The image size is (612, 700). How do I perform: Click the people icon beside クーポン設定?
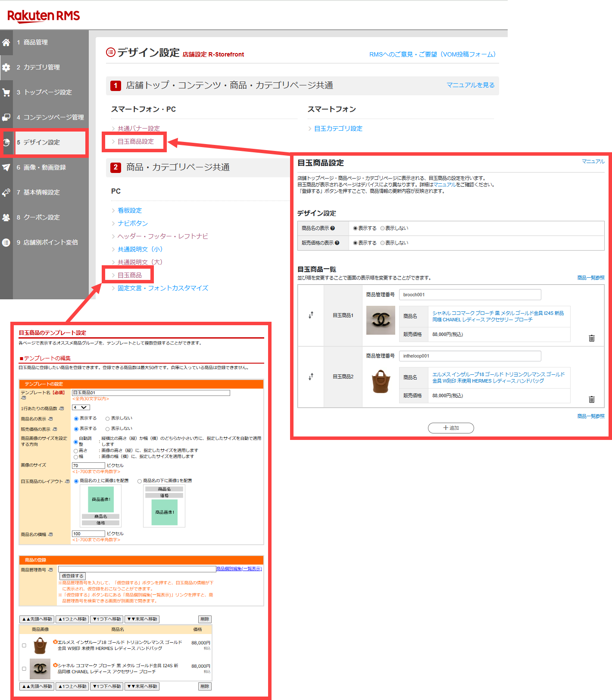(x=6, y=217)
